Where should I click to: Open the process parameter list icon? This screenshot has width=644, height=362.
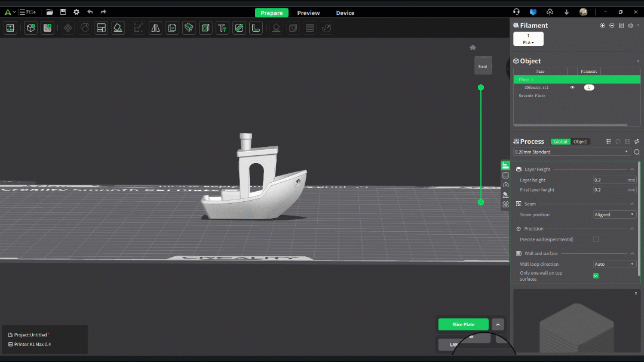click(x=609, y=142)
